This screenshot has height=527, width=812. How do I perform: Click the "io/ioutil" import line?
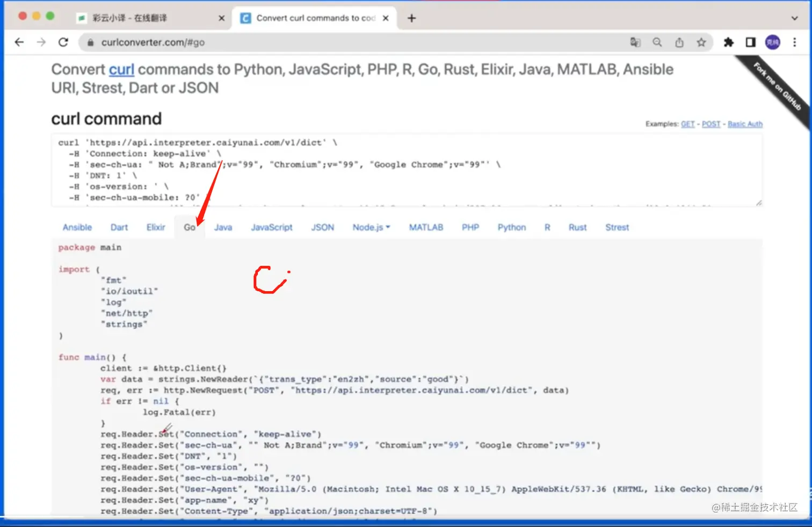coord(129,291)
